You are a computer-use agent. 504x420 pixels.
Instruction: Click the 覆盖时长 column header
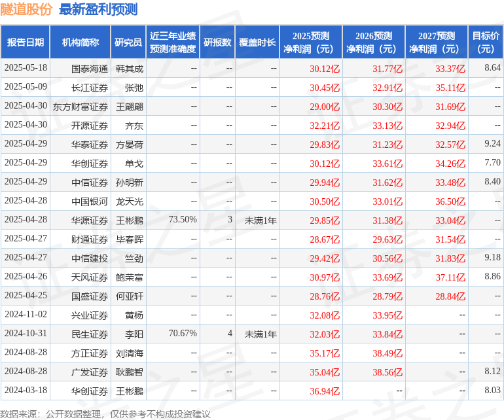point(257,42)
